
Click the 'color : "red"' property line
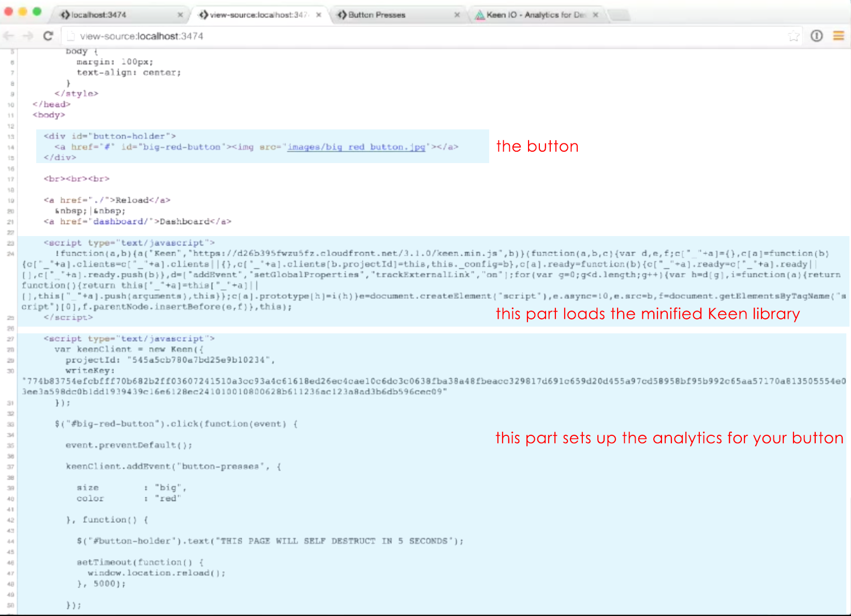[x=129, y=498]
